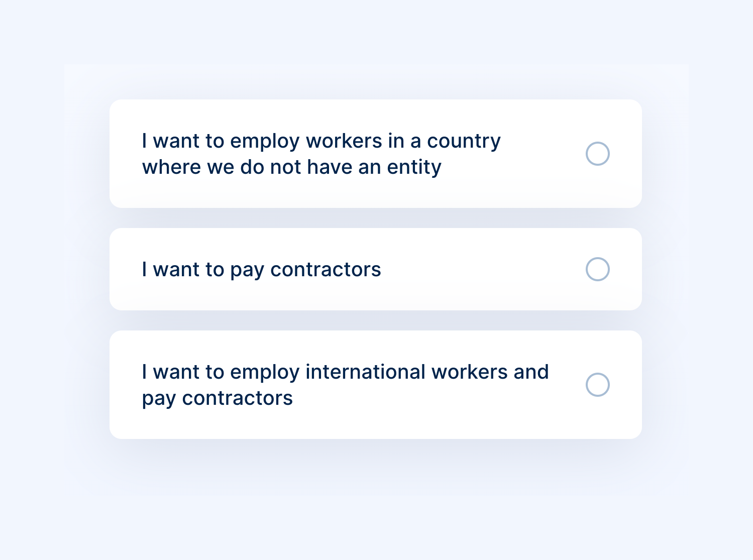
Task: Pick the middle option about paying contractors
Action: (375, 269)
